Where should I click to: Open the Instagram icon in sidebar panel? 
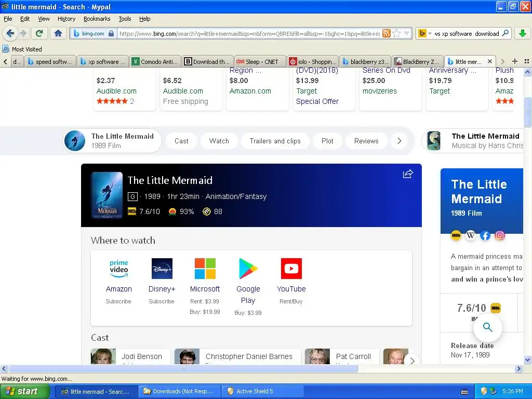500,235
